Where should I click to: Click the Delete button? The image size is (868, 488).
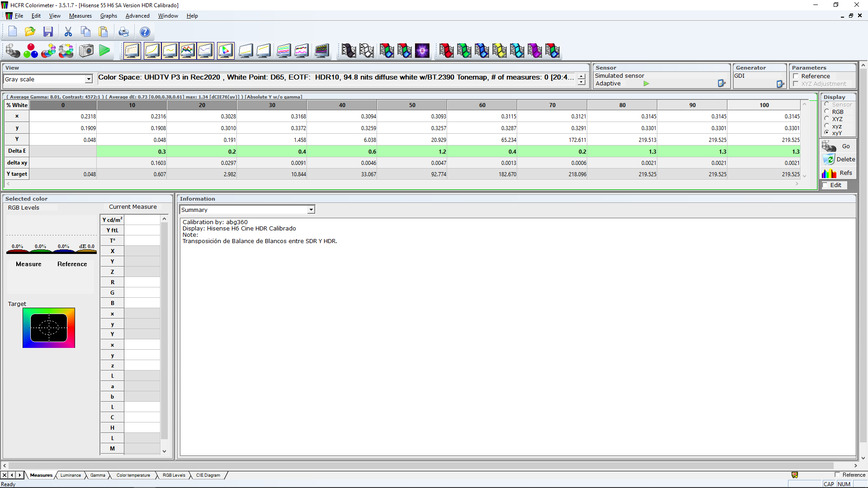pyautogui.click(x=839, y=159)
